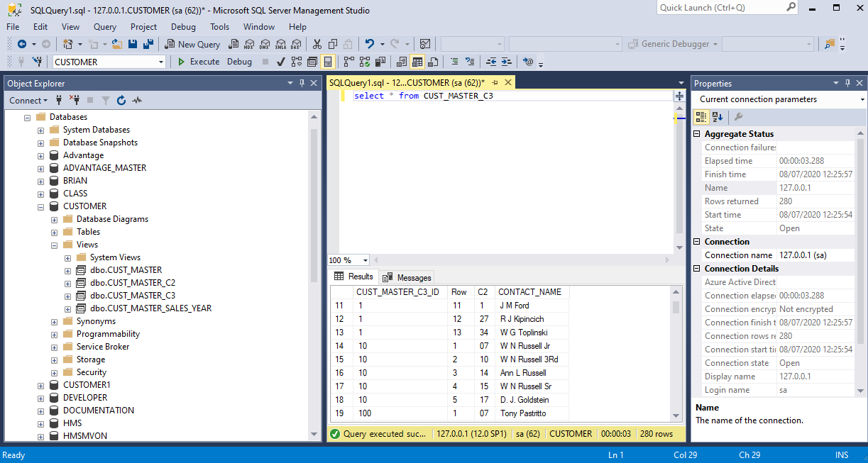
Task: Click the Cut scissors icon
Action: click(317, 44)
